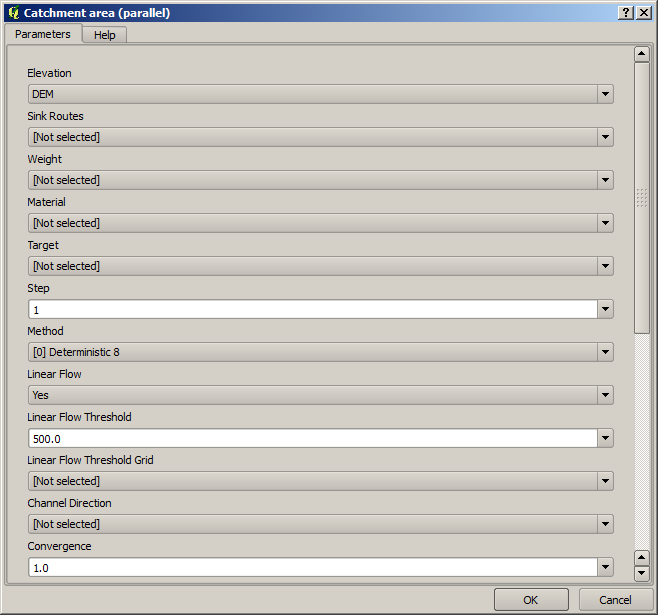Open the Target selection dropdown
658x615 pixels.
point(320,266)
